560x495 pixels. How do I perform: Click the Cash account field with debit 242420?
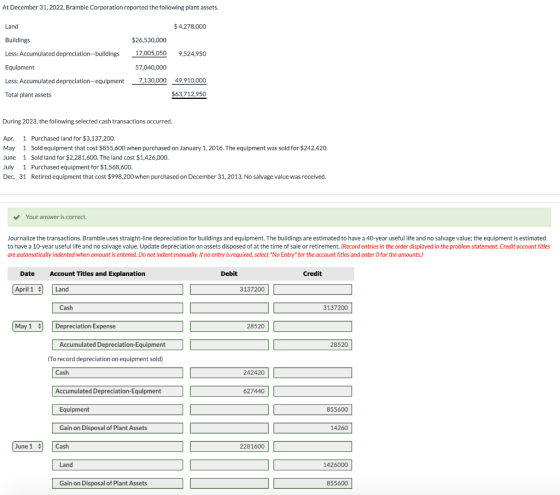click(118, 372)
